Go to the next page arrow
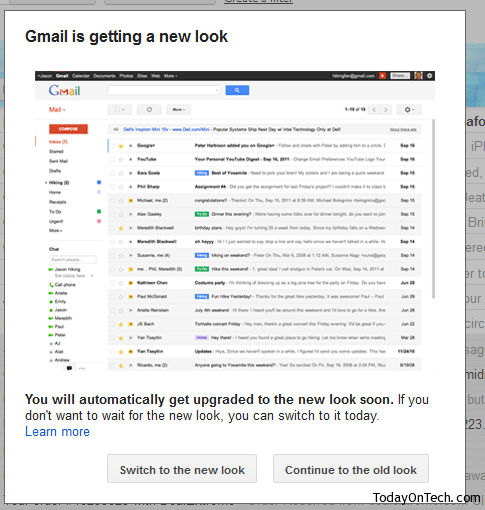This screenshot has width=485, height=510. (386, 109)
